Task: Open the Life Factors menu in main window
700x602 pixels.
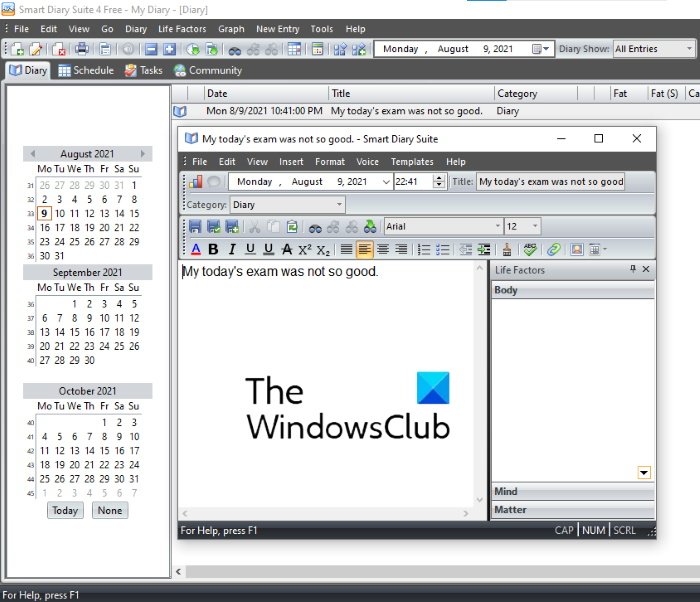Action: [x=182, y=29]
